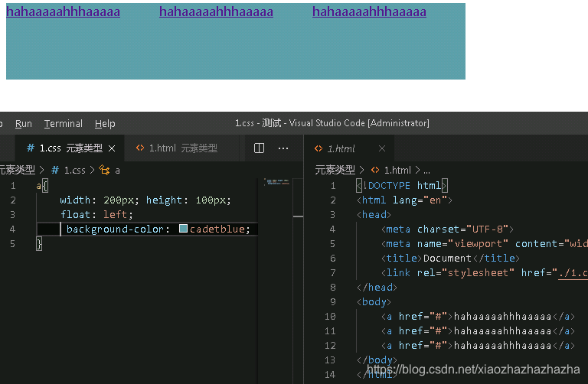Click the opening body tag on line 9
588x384 pixels.
pos(374,302)
